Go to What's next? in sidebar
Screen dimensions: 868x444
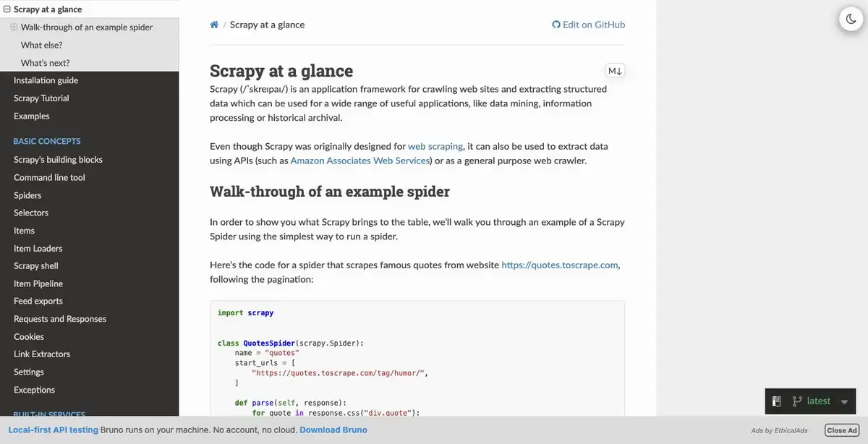(x=46, y=63)
